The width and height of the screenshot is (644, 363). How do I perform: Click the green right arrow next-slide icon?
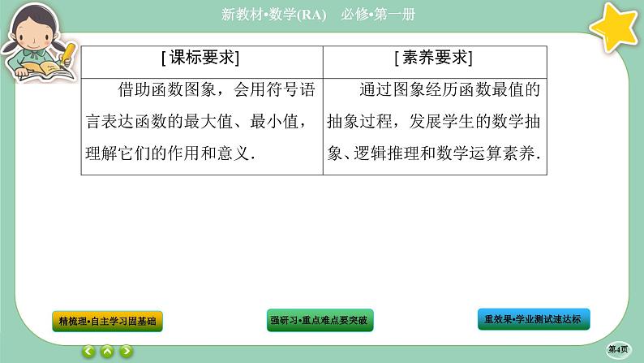click(x=127, y=351)
